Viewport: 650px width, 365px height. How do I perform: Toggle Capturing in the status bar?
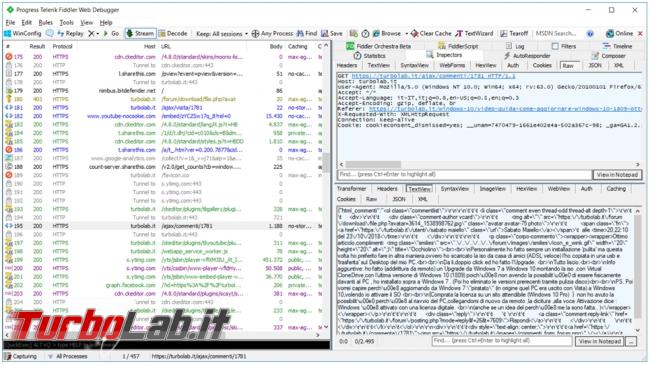point(21,356)
